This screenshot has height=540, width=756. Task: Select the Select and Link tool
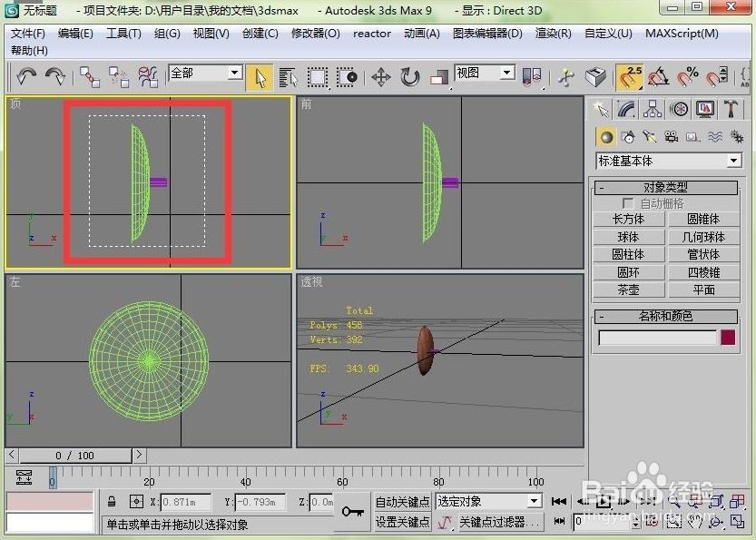(90, 76)
